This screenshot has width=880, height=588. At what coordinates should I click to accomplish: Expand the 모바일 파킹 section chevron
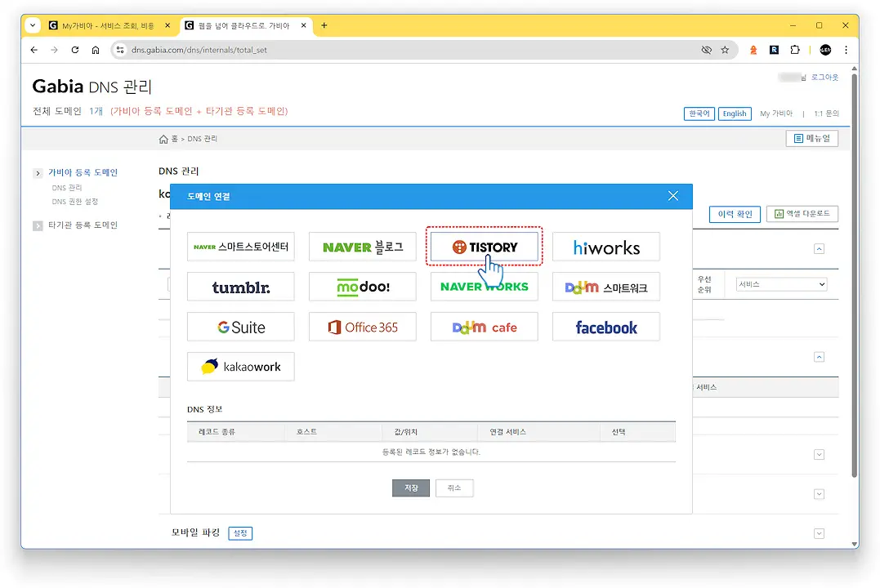[x=819, y=533]
